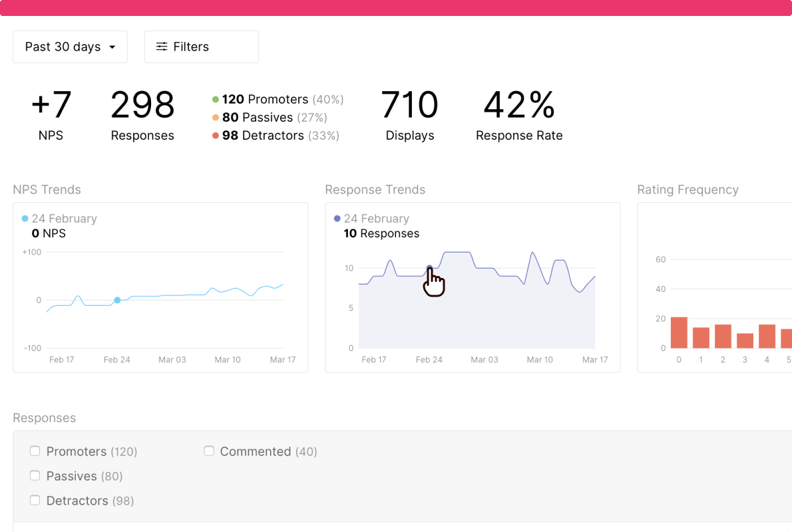
Task: Click the blue NPS Trends data point
Action: pyautogui.click(x=117, y=300)
